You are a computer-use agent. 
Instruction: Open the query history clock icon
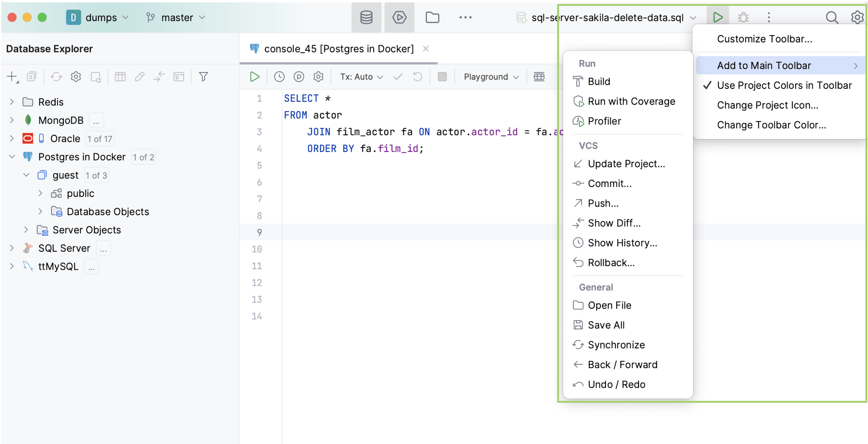[279, 77]
